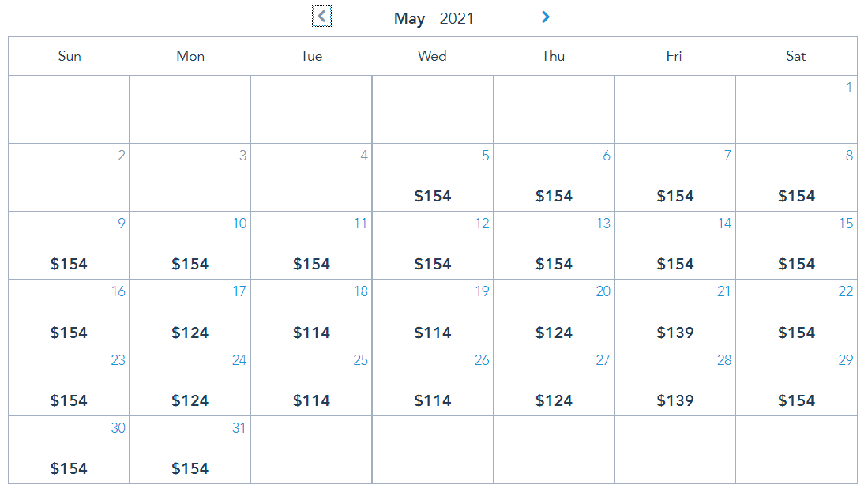
Task: Select May 26 with $114 price
Action: point(433,381)
